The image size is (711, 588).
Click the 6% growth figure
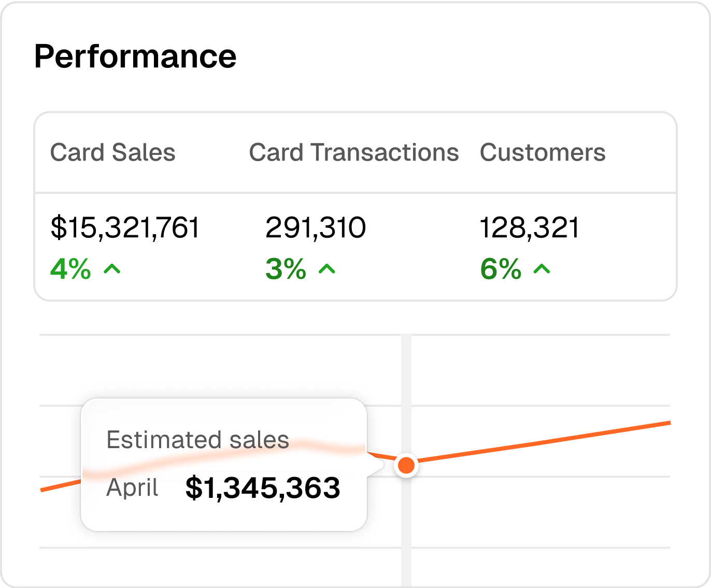click(501, 269)
